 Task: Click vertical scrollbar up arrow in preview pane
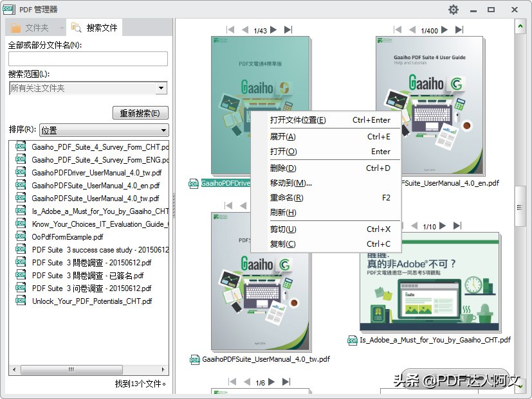520,26
